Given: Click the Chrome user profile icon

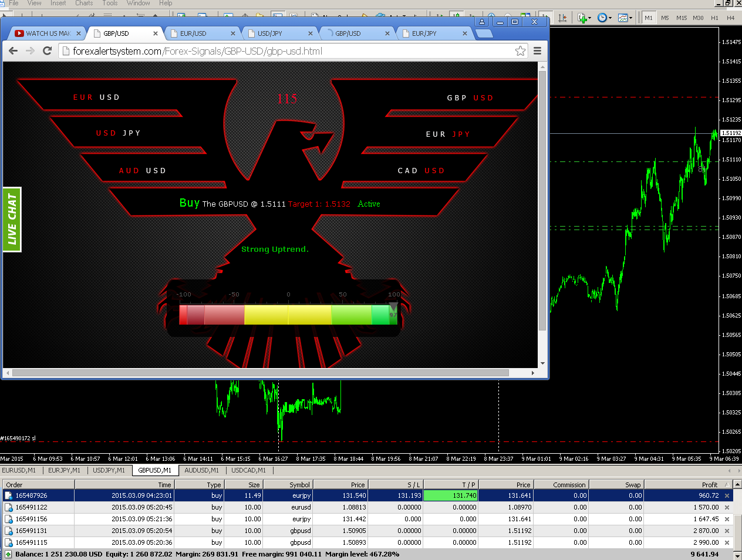Looking at the screenshot, I should (481, 22).
